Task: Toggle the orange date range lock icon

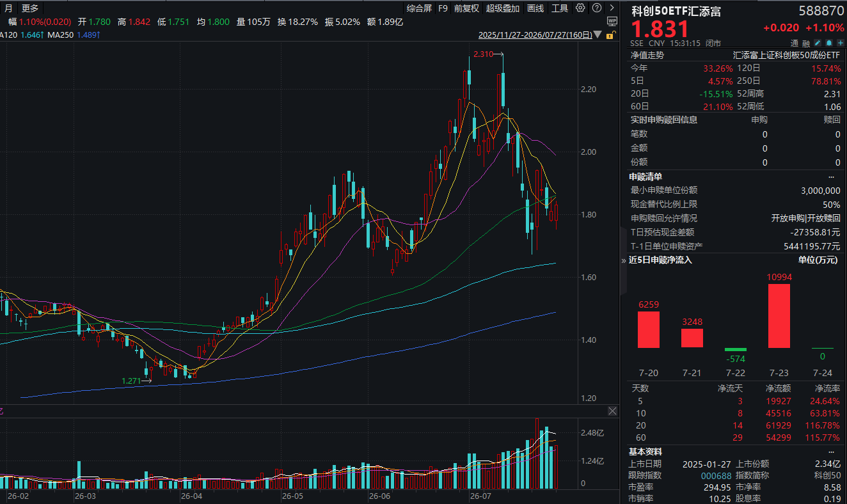Action: coord(611,35)
